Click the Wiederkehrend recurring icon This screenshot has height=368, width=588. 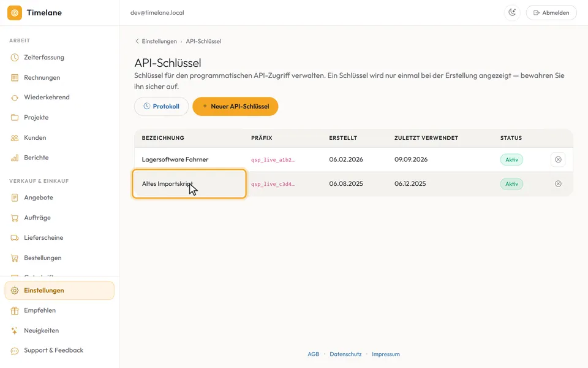[15, 98]
